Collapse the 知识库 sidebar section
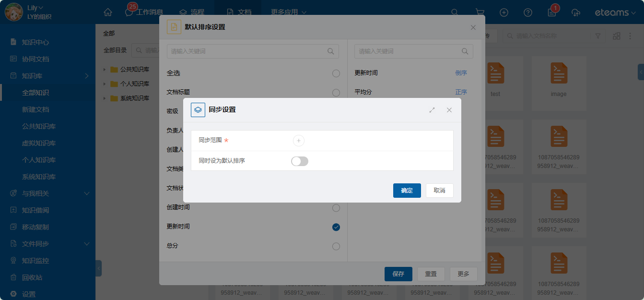This screenshot has width=644, height=300. [x=87, y=76]
